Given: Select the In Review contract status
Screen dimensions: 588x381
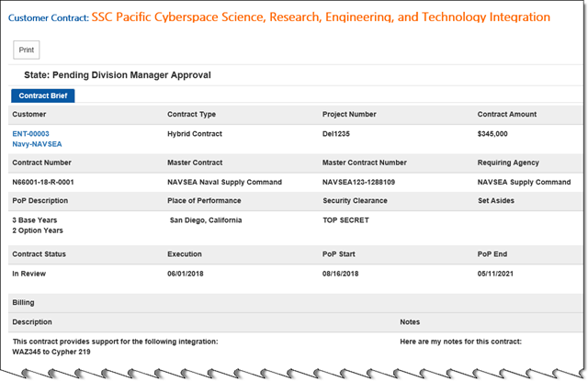Looking at the screenshot, I should 29,274.
